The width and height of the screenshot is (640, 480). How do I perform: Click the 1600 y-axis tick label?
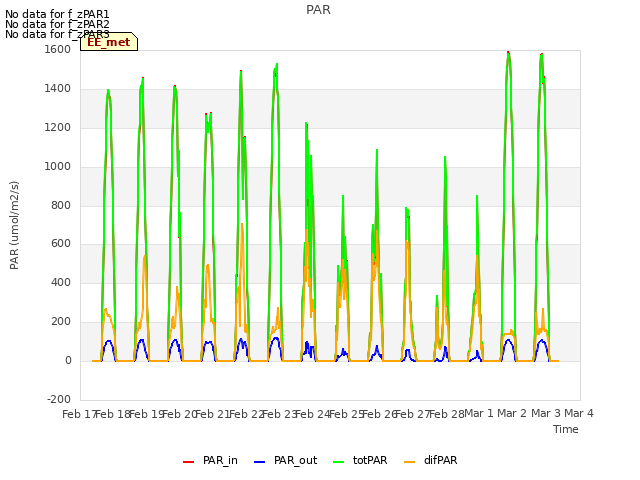(58, 49)
